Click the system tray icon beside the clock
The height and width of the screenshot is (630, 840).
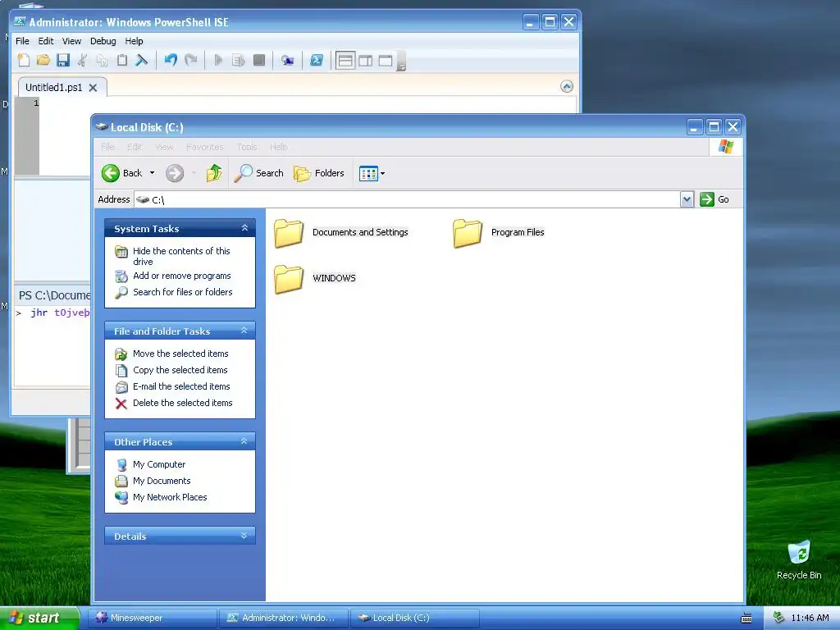tap(778, 619)
